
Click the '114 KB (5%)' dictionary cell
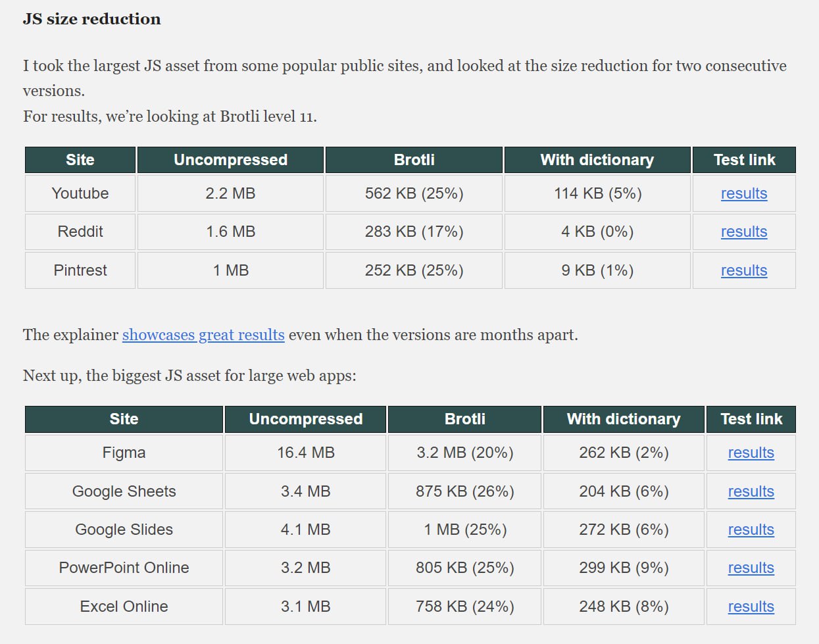pos(597,193)
